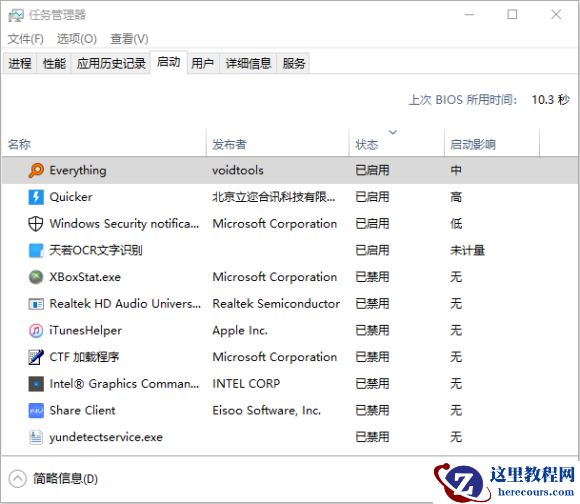Screen dimensions: 580x504
Task: Click the INTEL CORP publisher cell
Action: point(246,384)
